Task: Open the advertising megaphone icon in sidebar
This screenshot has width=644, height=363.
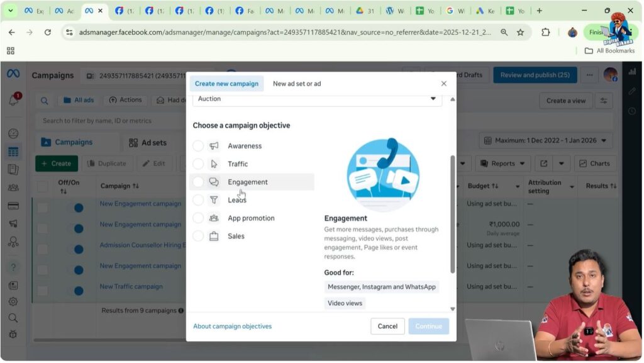Action: pyautogui.click(x=13, y=223)
